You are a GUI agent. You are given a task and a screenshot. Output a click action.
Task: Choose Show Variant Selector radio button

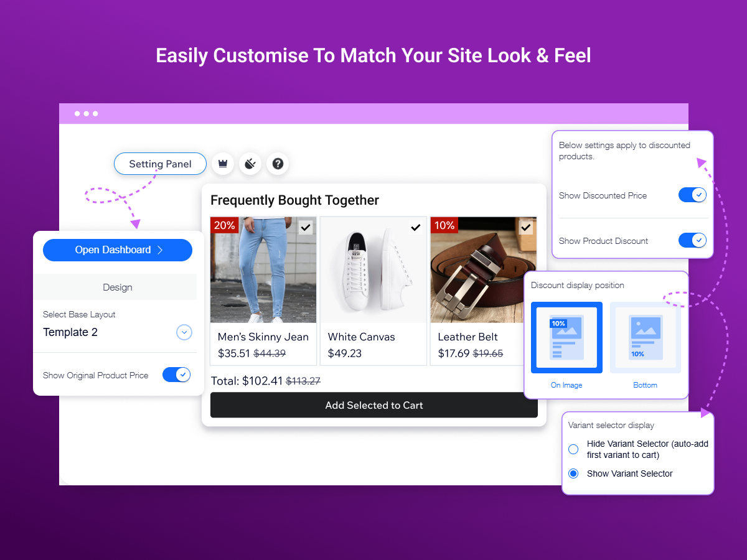pyautogui.click(x=573, y=474)
